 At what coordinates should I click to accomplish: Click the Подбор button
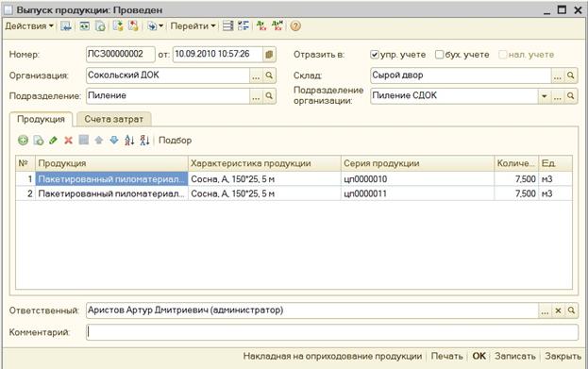(x=175, y=141)
